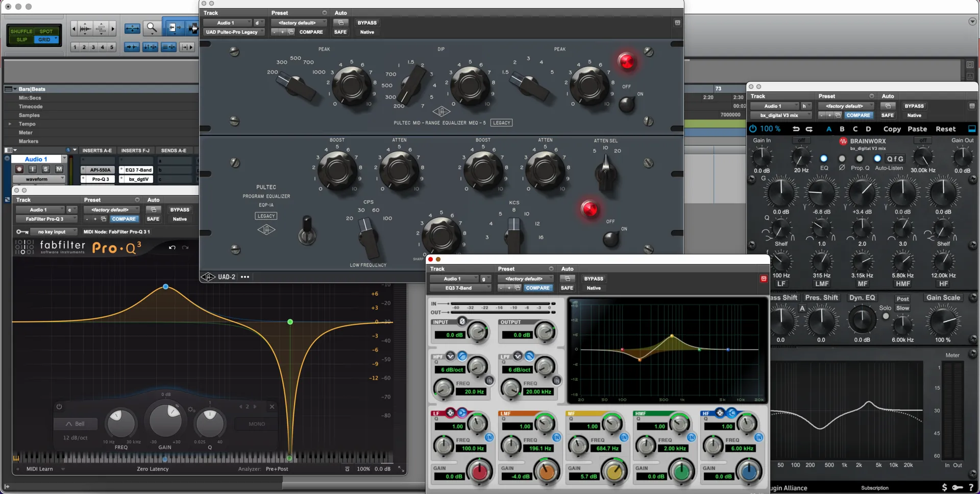The image size is (980, 494).
Task: Record-enable the Audio 1 track
Action: 19,169
